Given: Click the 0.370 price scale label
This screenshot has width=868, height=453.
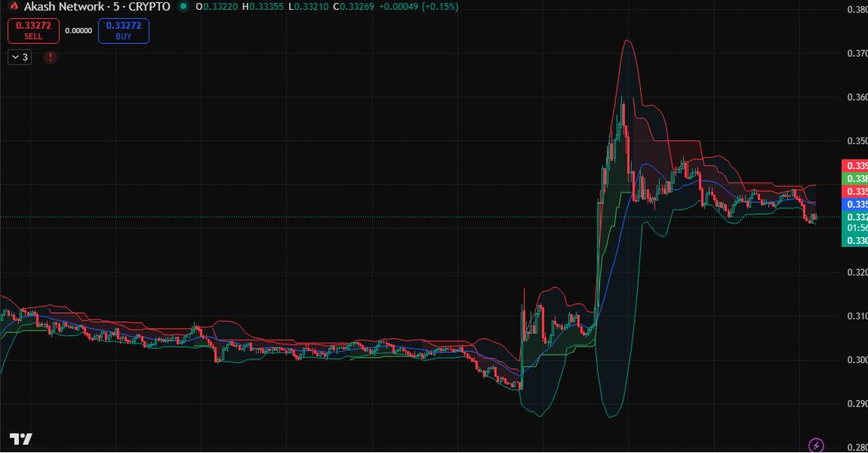Looking at the screenshot, I should pos(857,53).
